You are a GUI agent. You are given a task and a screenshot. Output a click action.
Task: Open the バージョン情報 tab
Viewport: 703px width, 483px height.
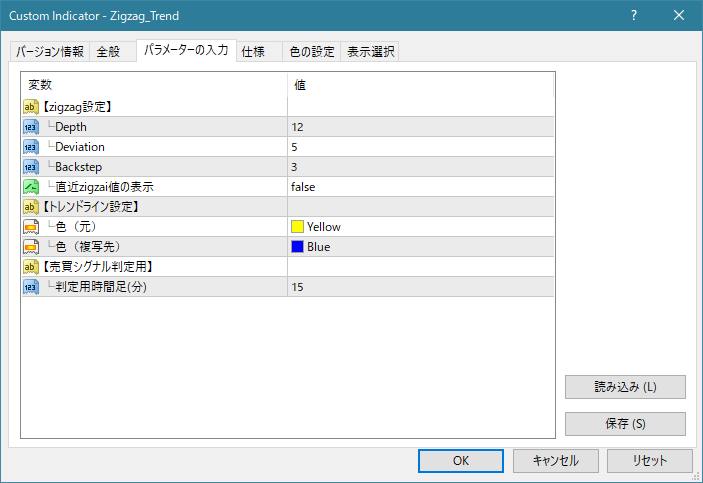(x=50, y=52)
